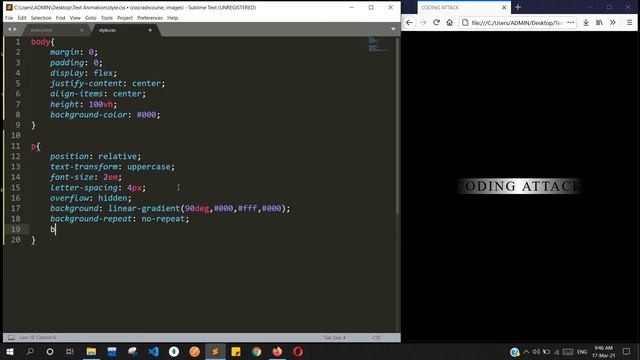Select the CODING ATTACK browser tab
The width and height of the screenshot is (640, 360).
pos(464,7)
